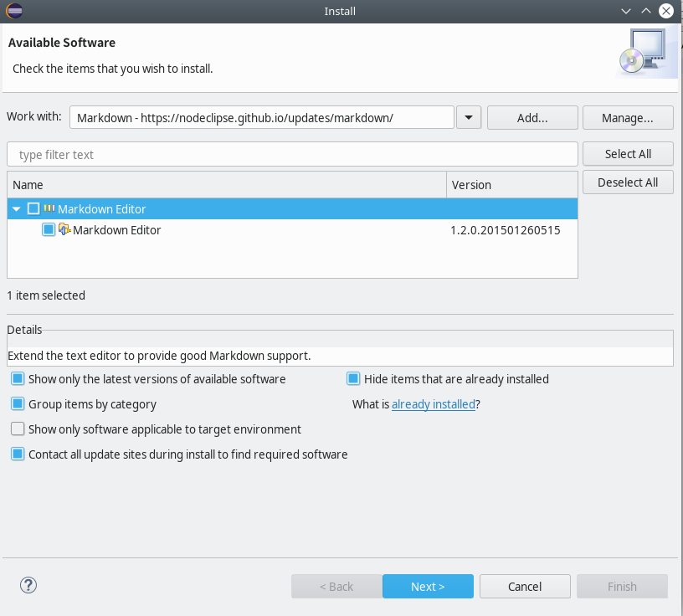Enable Show only software applicable to target environment

18,429
